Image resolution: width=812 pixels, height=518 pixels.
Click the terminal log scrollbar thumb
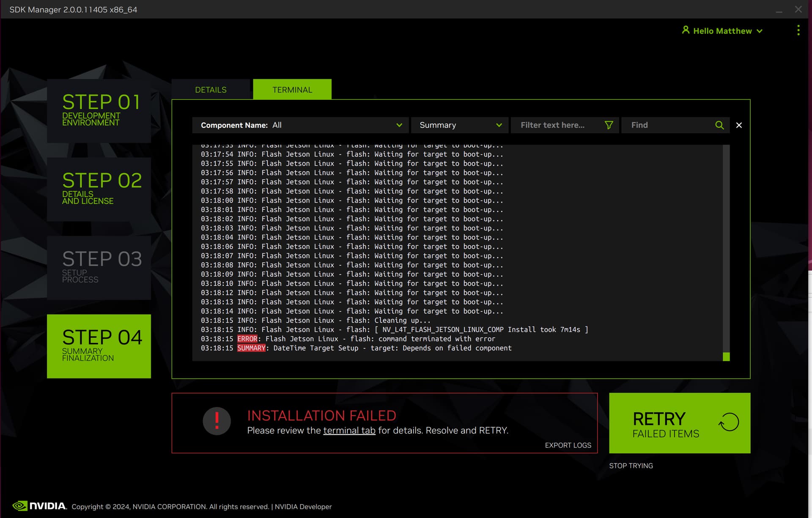726,356
